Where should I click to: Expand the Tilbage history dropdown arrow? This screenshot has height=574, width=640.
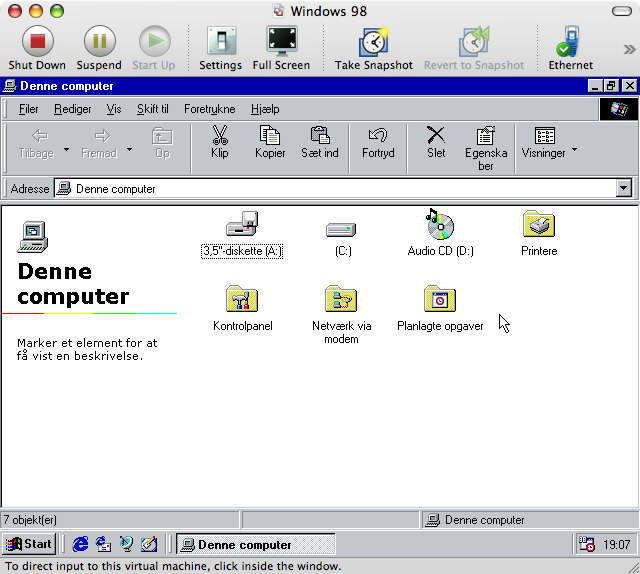pos(67,149)
